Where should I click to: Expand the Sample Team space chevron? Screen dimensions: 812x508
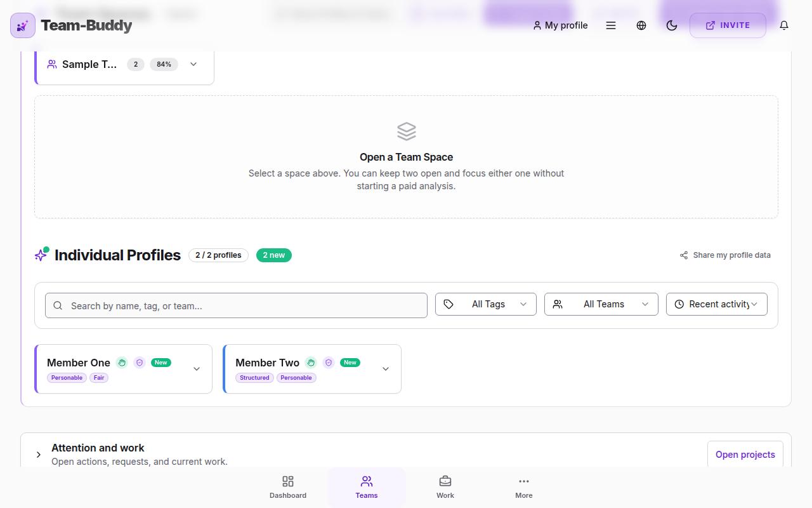pyautogui.click(x=193, y=64)
